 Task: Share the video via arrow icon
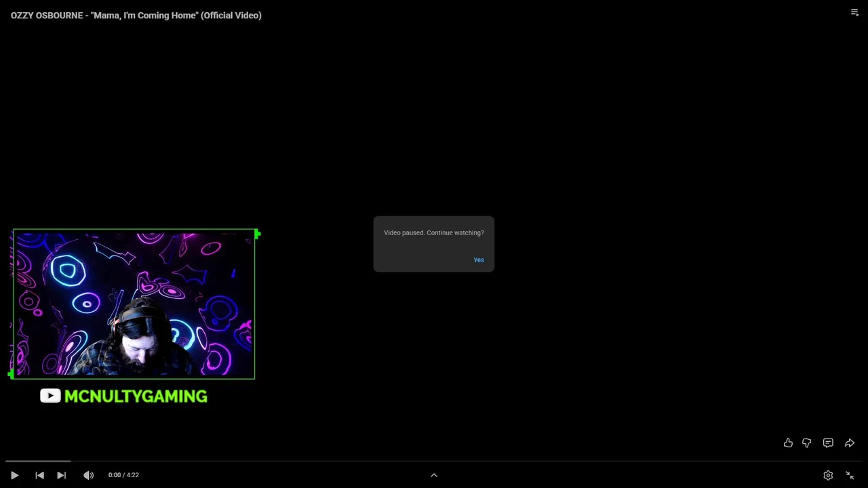(x=850, y=443)
